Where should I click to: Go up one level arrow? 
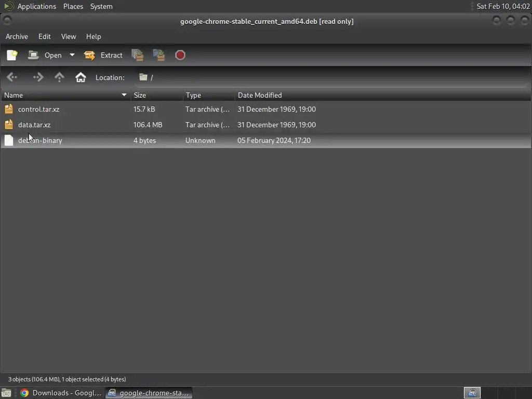[59, 77]
